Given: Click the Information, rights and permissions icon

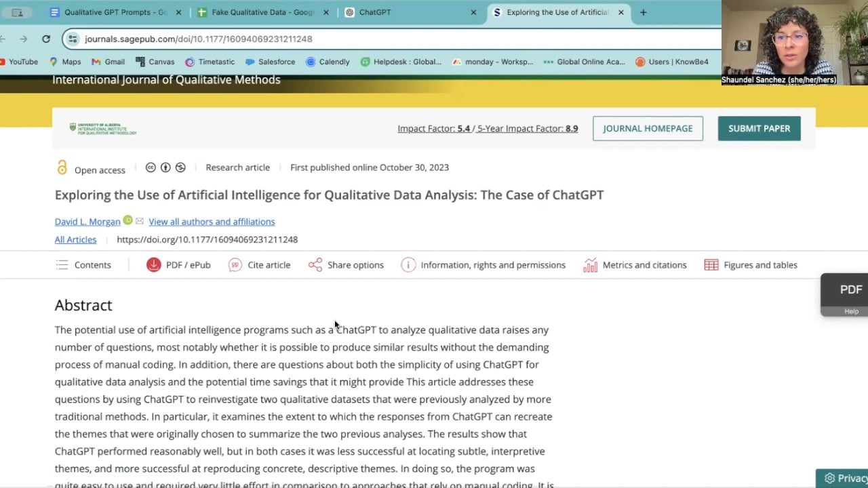Looking at the screenshot, I should (x=408, y=265).
